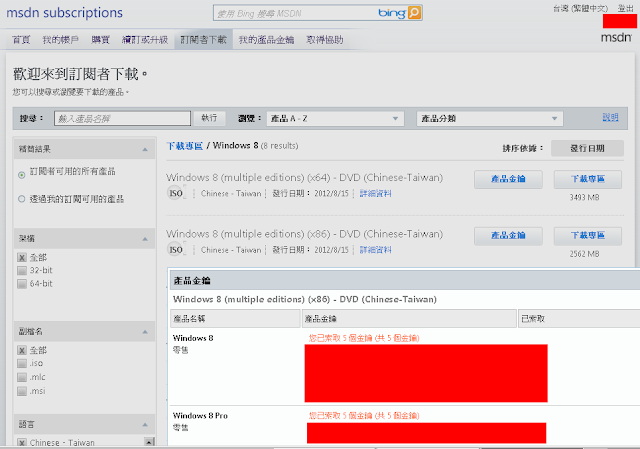Check the 64-bit architecture filter

click(22, 284)
